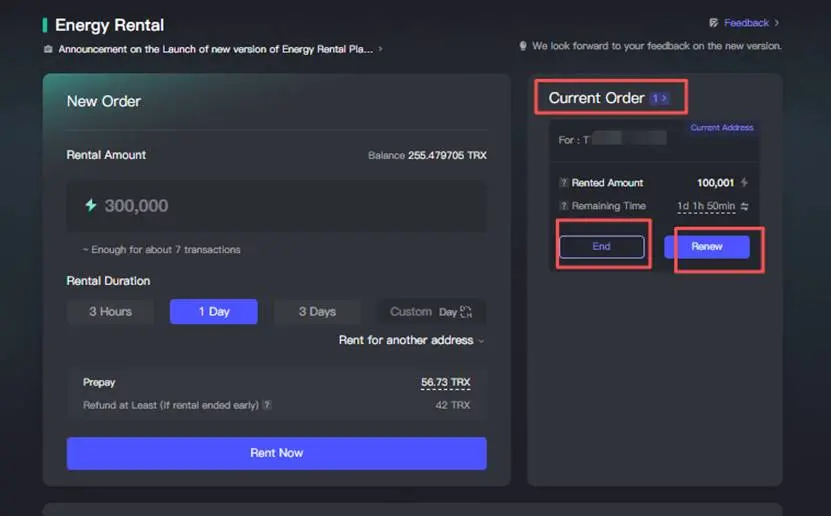Click the announcement megaphone icon
The image size is (831, 516).
click(48, 49)
